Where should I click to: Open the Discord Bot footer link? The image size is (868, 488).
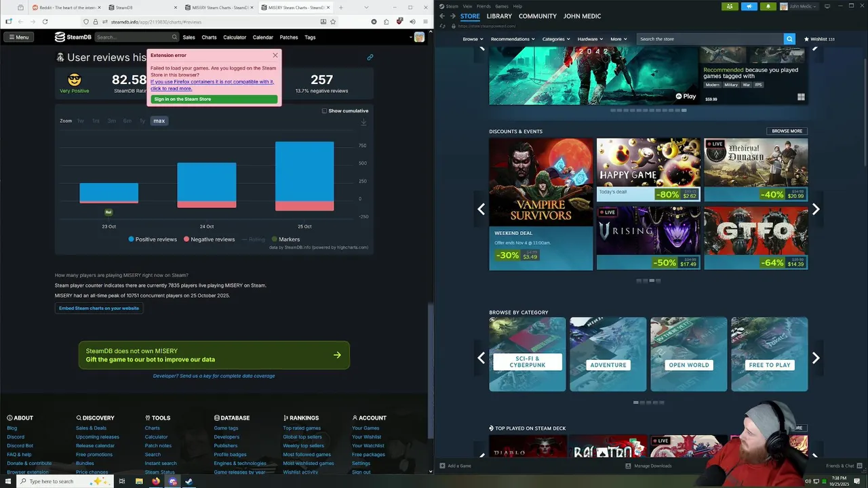(x=20, y=445)
